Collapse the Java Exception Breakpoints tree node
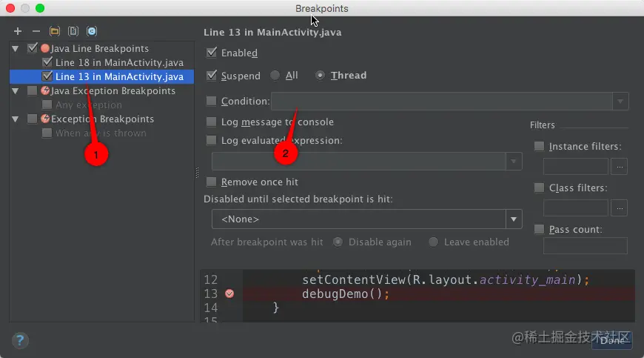 (16, 91)
